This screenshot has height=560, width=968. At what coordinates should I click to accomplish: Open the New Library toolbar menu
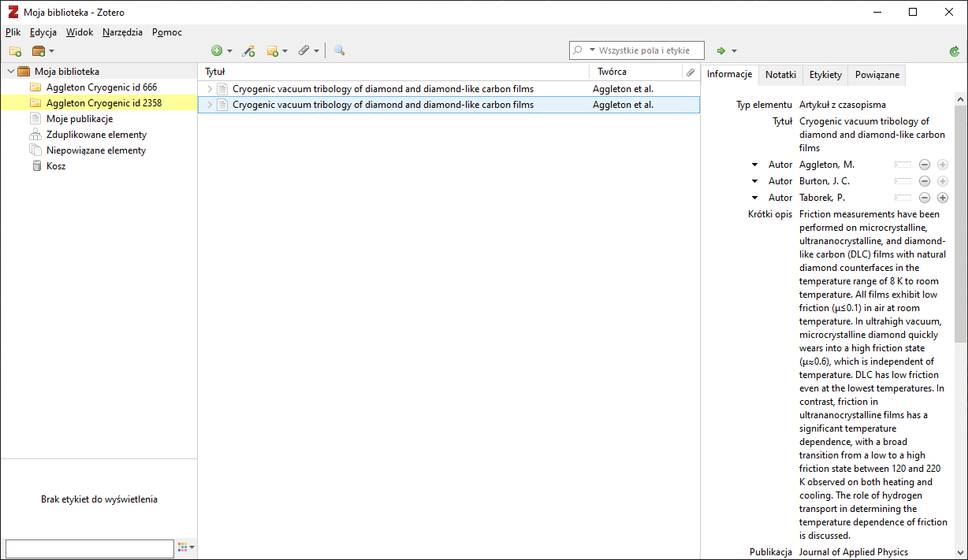43,51
